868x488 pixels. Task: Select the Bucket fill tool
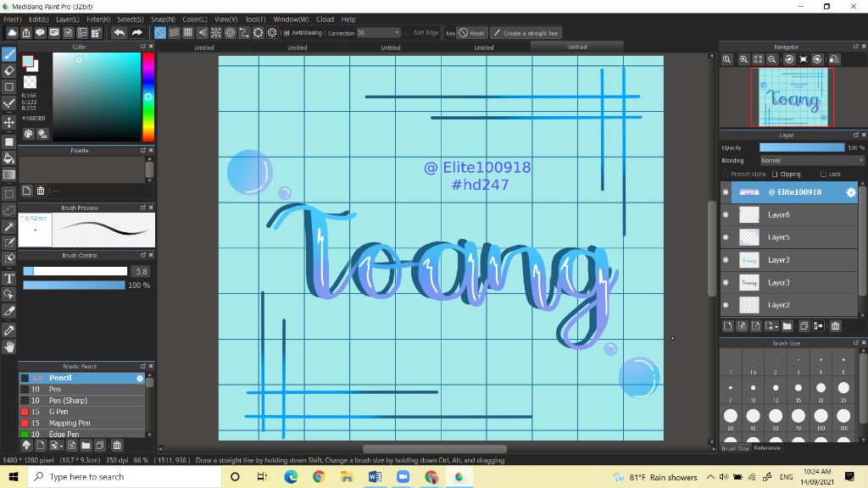[8, 158]
